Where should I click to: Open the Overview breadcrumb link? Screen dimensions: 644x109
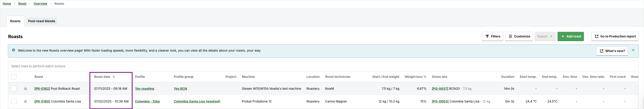40,4
